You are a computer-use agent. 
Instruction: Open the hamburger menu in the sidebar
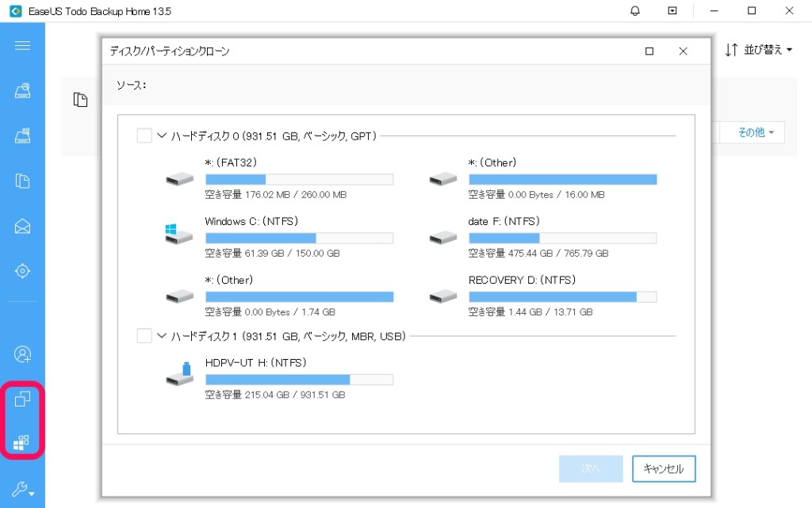click(x=22, y=45)
